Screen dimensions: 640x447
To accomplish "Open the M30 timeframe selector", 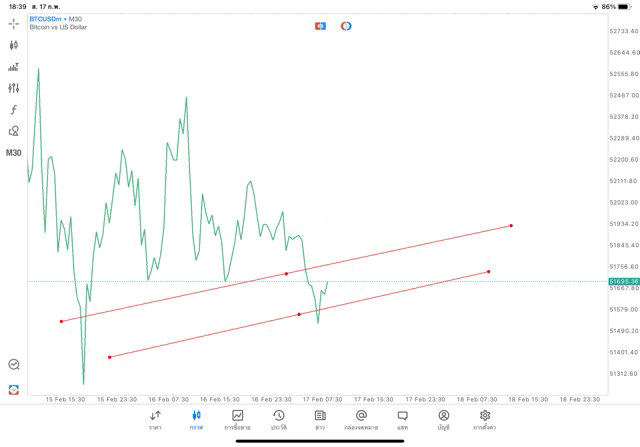I will coord(14,153).
